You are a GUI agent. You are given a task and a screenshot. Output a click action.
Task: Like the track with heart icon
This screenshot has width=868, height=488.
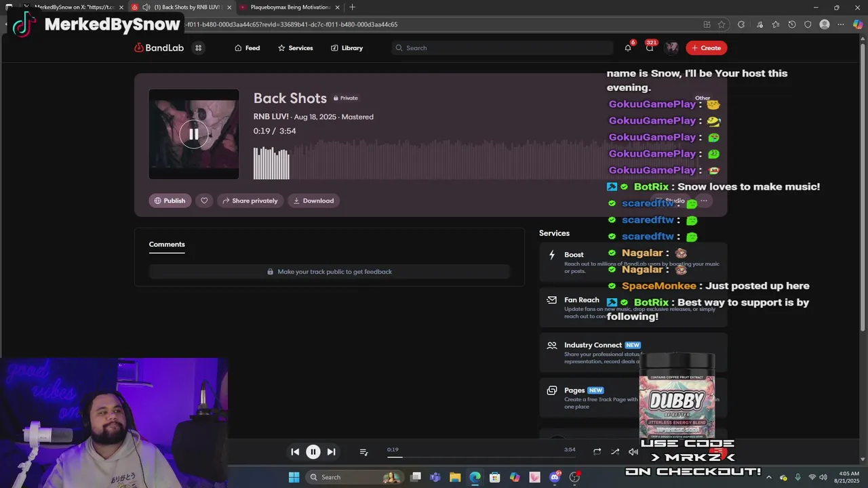tap(204, 201)
